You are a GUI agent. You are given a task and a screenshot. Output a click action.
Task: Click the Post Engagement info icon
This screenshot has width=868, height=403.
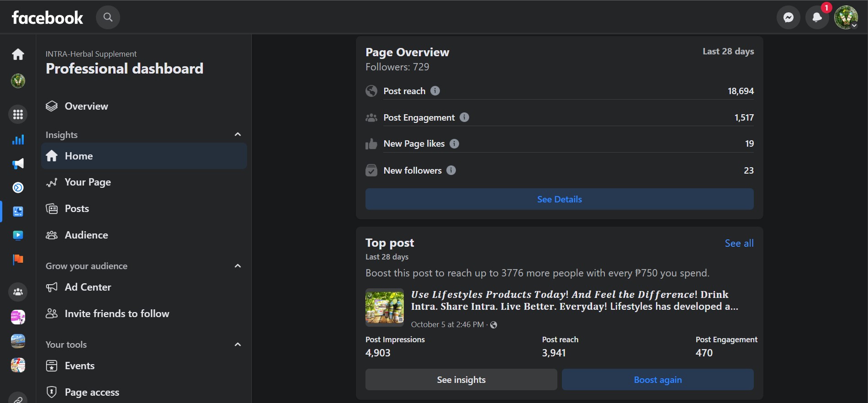(465, 117)
